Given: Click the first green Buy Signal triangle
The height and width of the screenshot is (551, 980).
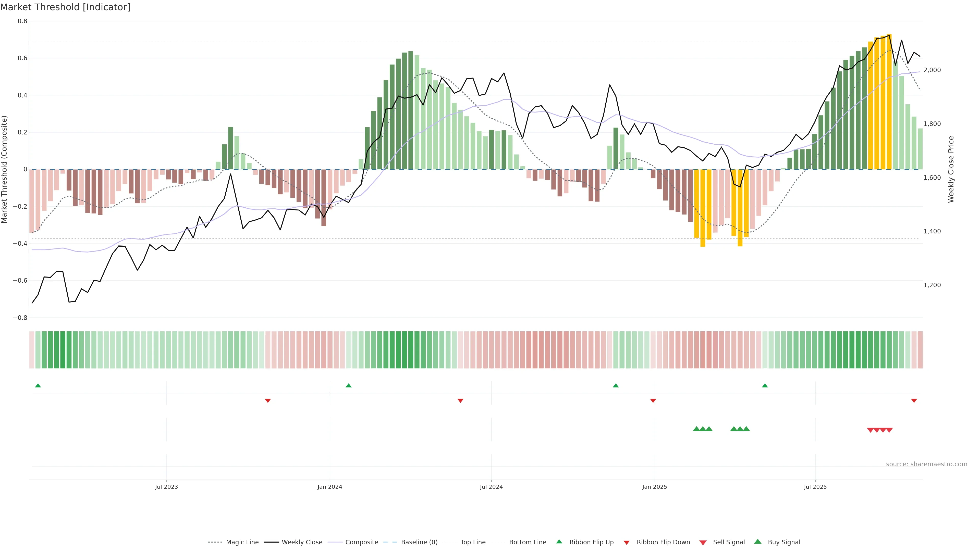Looking at the screenshot, I should pos(696,429).
